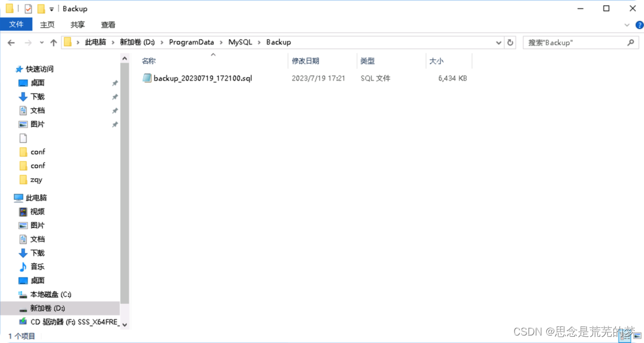Click the forward navigation arrow

pos(28,43)
